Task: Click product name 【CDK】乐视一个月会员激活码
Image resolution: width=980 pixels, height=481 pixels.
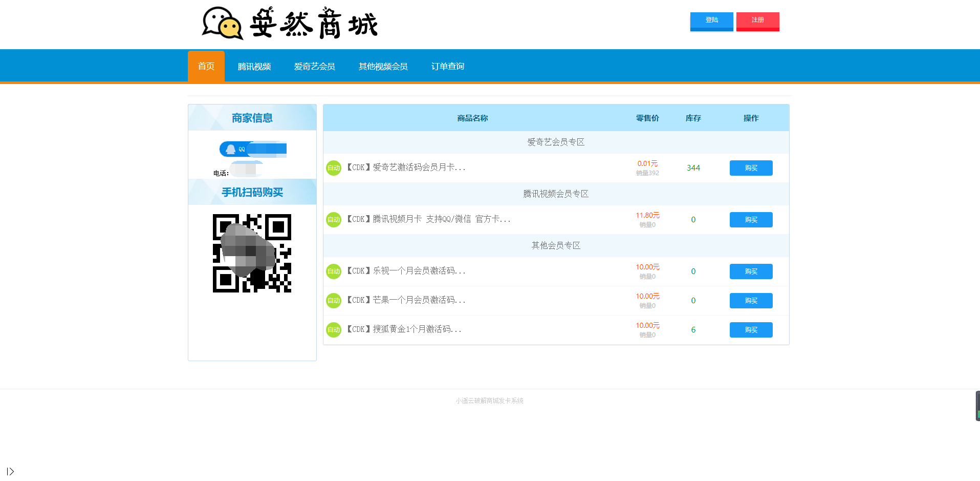Action: [406, 271]
